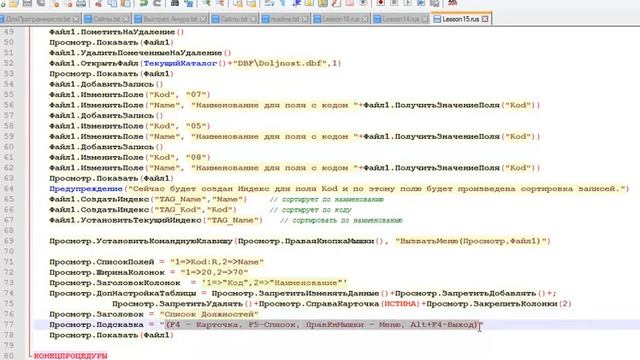The image size is (640, 360).
Task: Click line number 69 in the margin
Action: (9, 241)
